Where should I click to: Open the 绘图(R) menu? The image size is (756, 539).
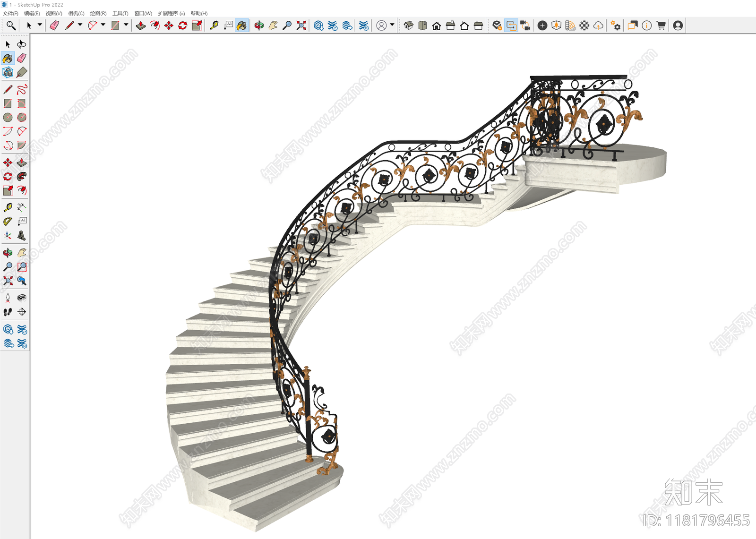(x=98, y=13)
